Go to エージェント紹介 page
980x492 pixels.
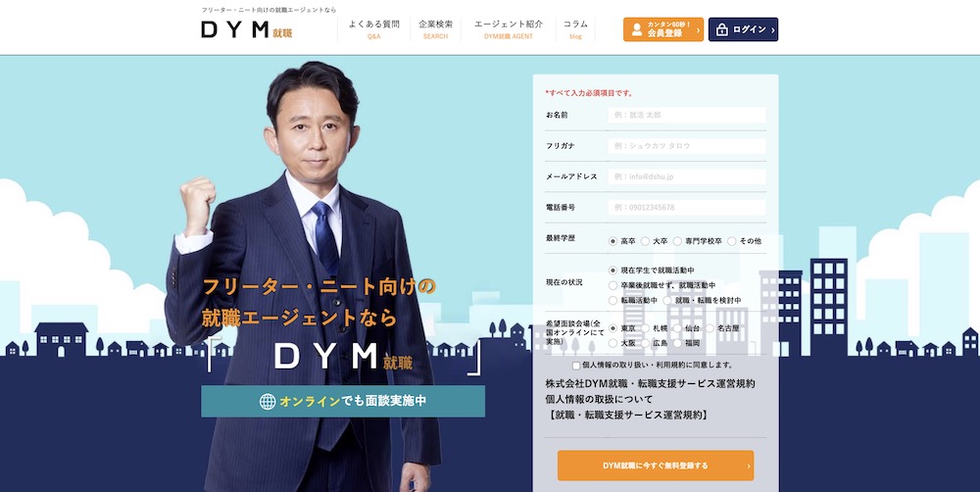coord(509,29)
